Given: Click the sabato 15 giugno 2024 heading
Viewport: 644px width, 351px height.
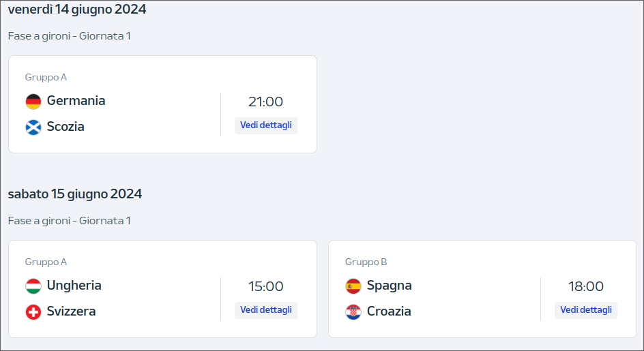Looking at the screenshot, I should point(75,194).
